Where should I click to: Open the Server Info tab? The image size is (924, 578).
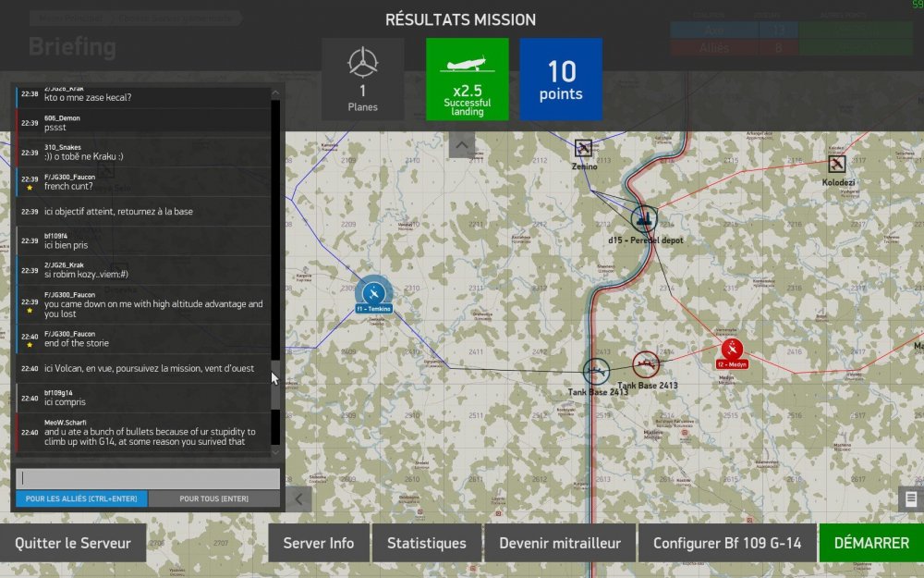(318, 543)
